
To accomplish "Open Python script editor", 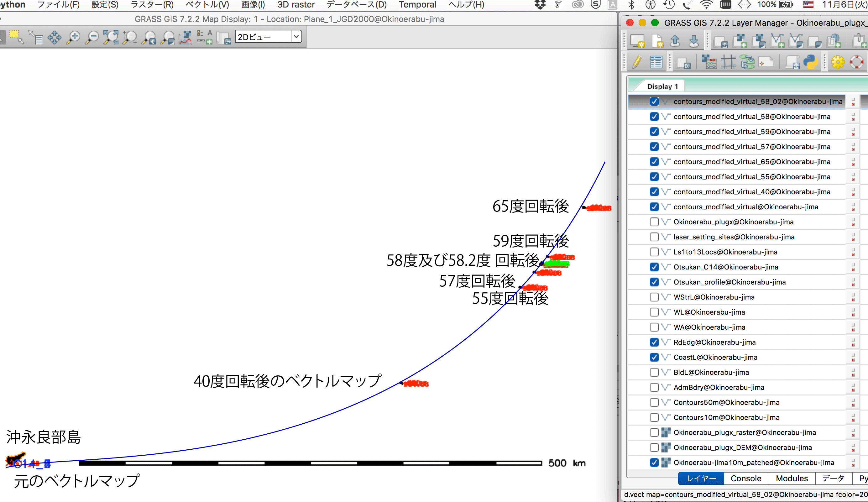I will pyautogui.click(x=811, y=63).
